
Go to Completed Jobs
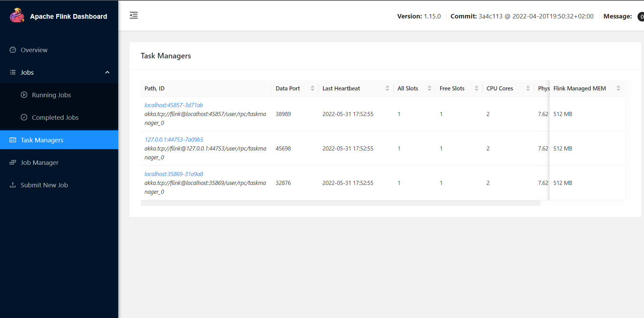[59, 117]
